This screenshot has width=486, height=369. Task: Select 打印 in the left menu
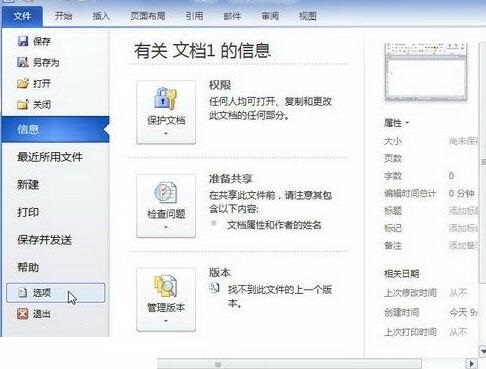[28, 212]
